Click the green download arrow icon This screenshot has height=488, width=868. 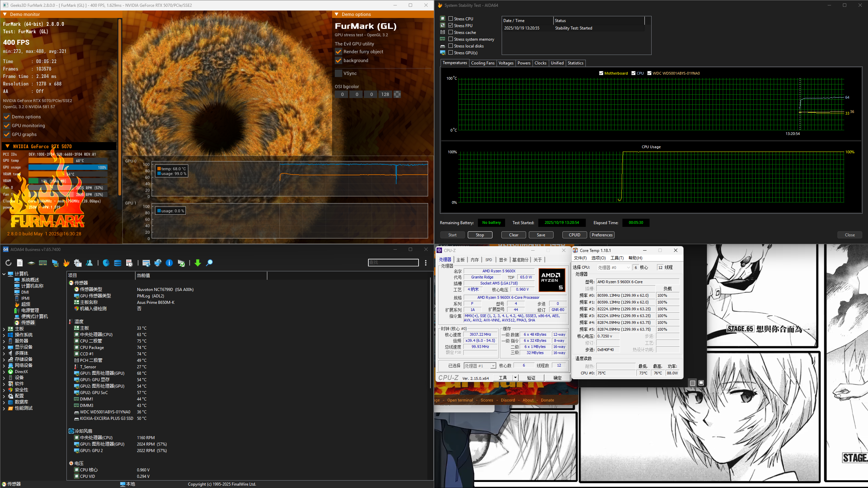tap(198, 263)
